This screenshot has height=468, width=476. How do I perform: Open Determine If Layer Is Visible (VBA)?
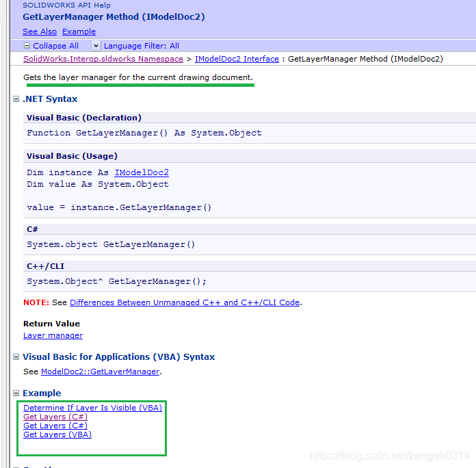[92, 408]
